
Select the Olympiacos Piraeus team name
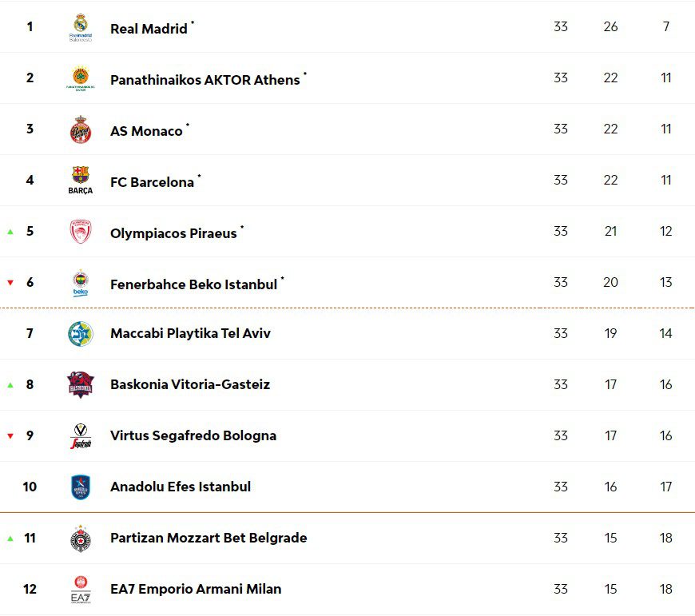point(173,233)
